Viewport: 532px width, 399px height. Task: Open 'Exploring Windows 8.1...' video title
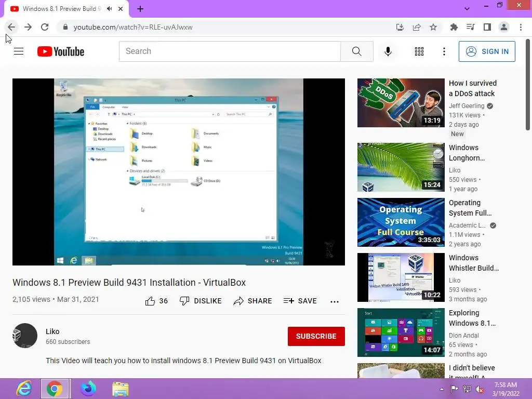[x=472, y=318]
